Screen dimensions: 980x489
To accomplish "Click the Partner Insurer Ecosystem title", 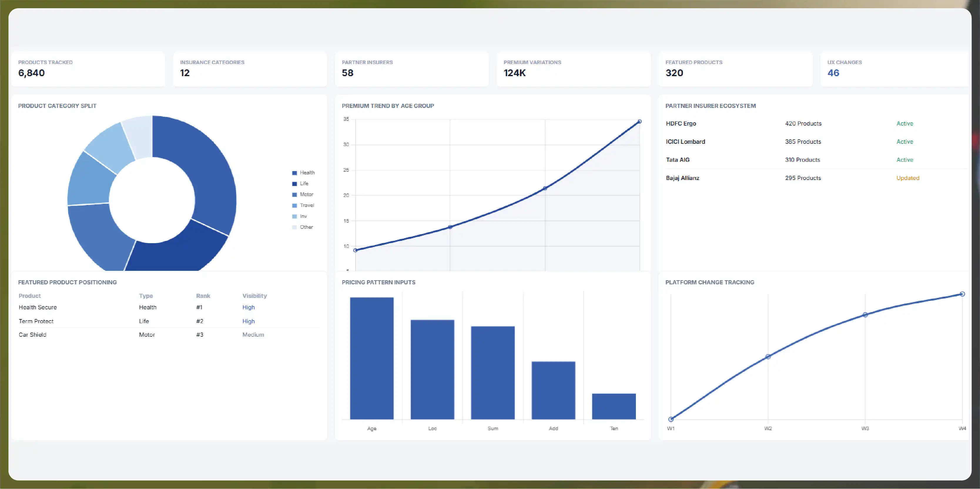I will click(x=710, y=106).
